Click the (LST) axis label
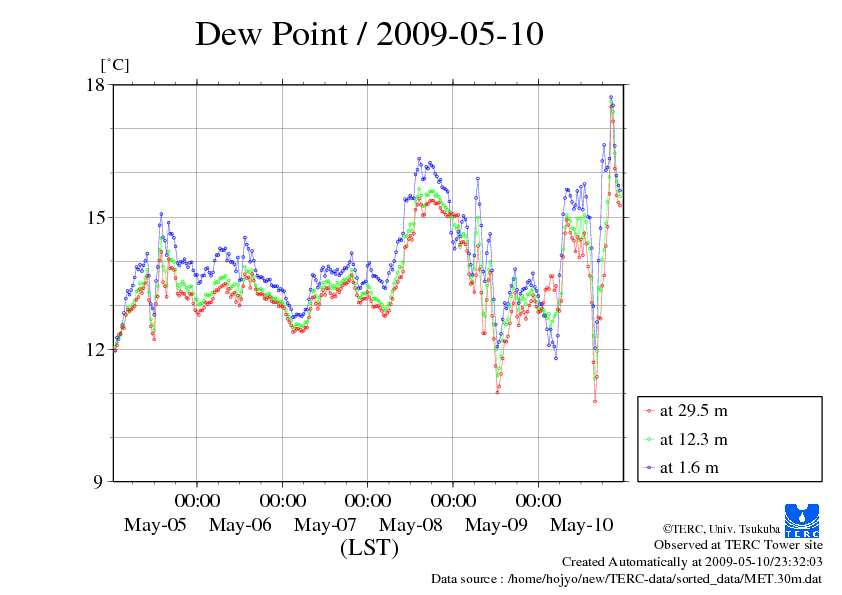842x595 pixels. click(369, 548)
